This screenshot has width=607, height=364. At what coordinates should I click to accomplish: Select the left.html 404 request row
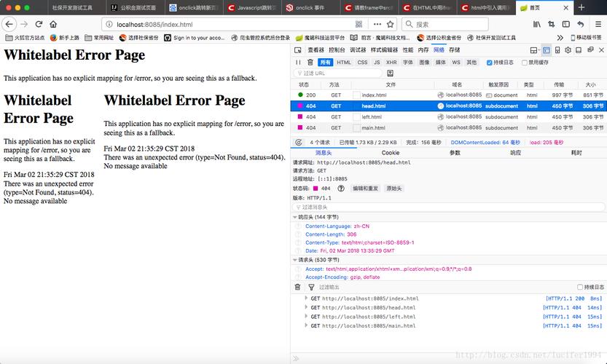point(449,116)
